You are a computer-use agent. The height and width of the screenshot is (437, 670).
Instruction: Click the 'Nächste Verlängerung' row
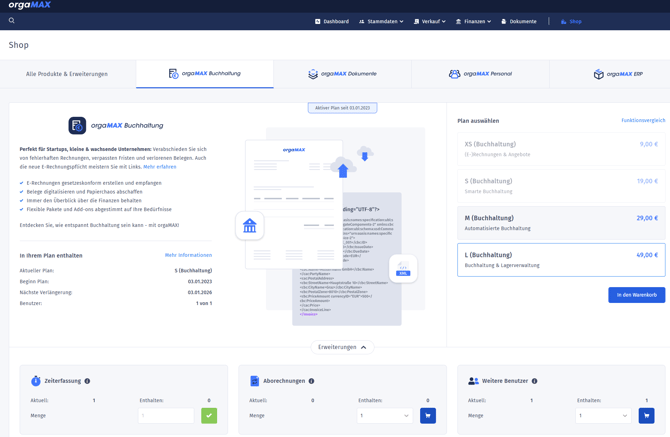[116, 293]
